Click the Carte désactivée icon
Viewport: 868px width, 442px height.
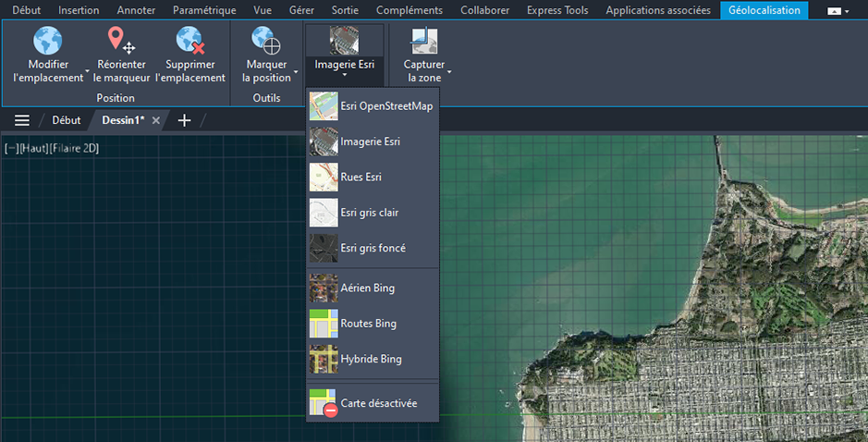(324, 402)
